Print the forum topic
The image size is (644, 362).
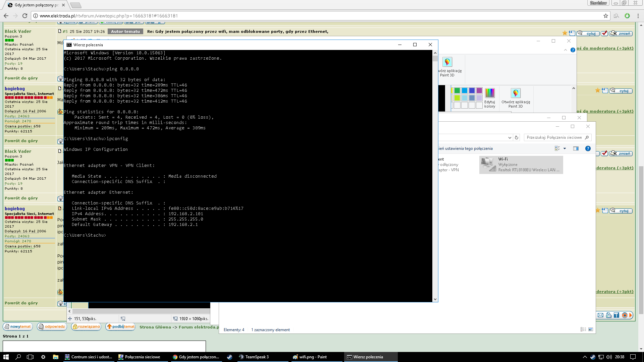pos(608,315)
